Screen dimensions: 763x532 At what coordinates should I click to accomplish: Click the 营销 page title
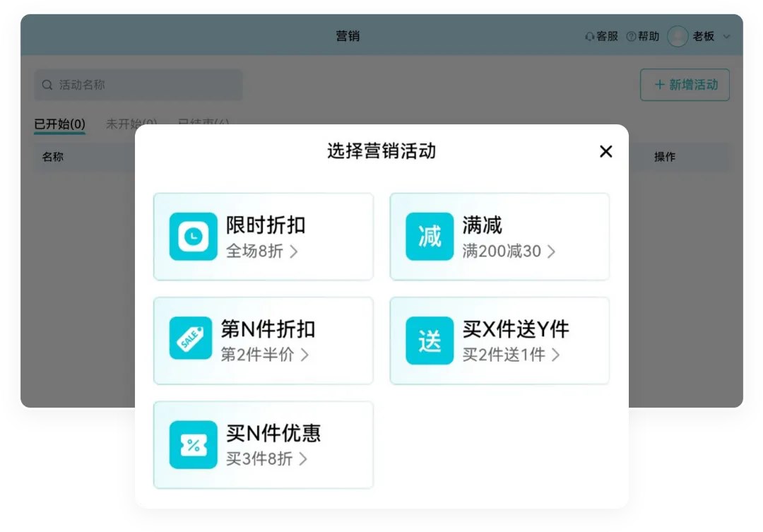click(348, 36)
